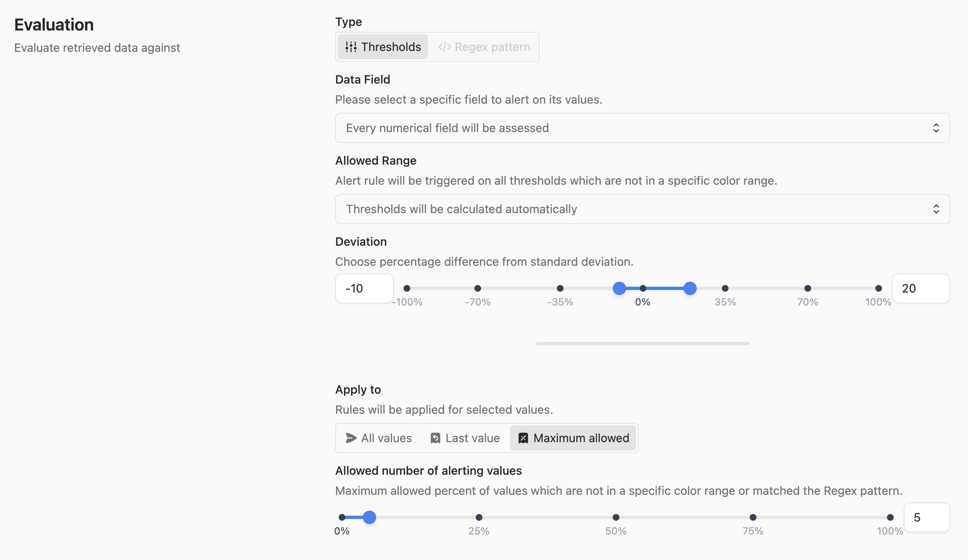Set alerting values slider to 25%
This screenshot has height=560, width=968.
(479, 517)
